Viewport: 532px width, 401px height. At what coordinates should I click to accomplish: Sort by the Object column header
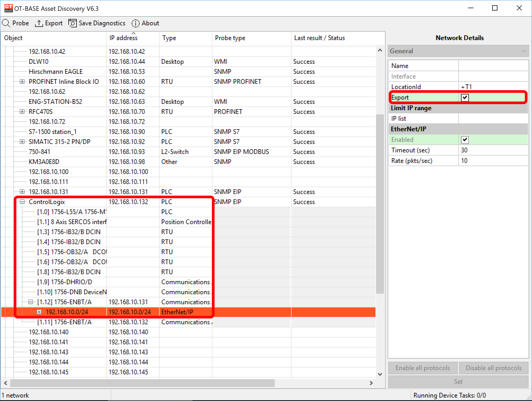pos(54,38)
